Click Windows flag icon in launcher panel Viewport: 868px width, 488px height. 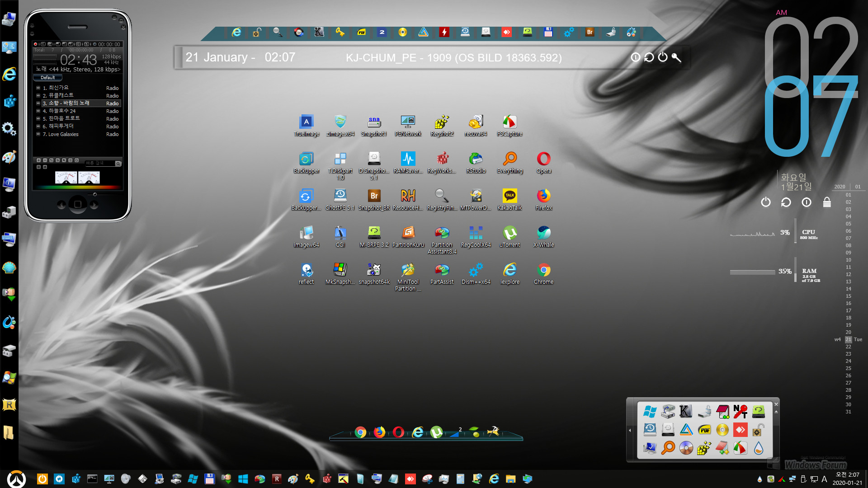click(650, 412)
